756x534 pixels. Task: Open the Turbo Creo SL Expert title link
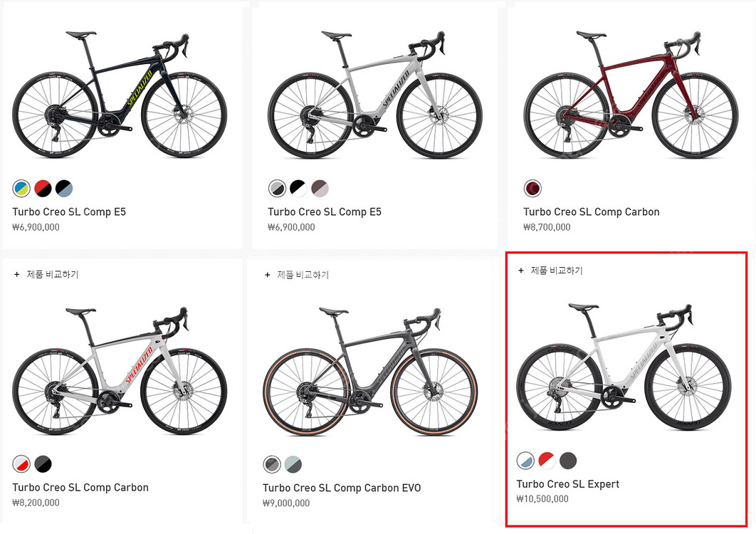568,484
